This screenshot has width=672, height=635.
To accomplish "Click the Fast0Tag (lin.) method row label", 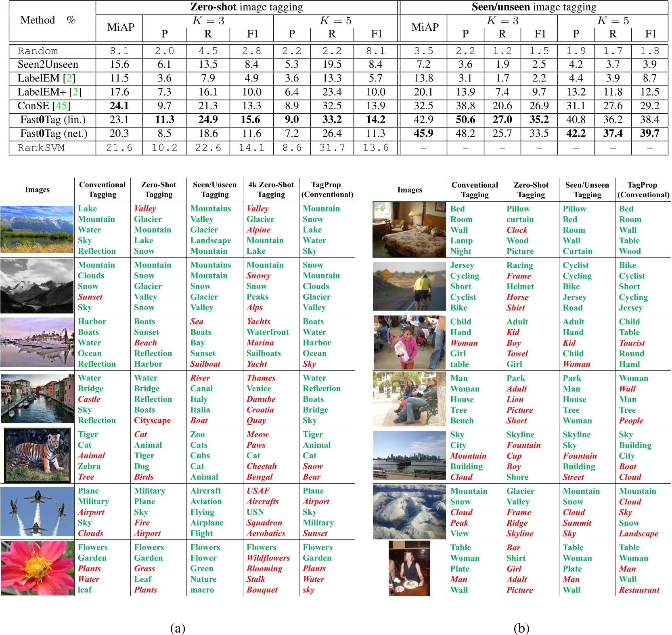I will [53, 119].
